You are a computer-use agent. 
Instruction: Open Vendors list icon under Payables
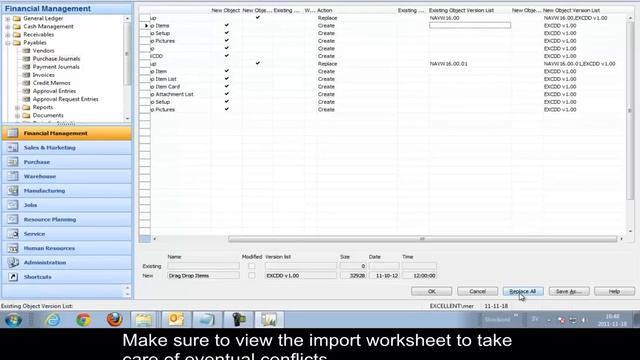[27, 51]
